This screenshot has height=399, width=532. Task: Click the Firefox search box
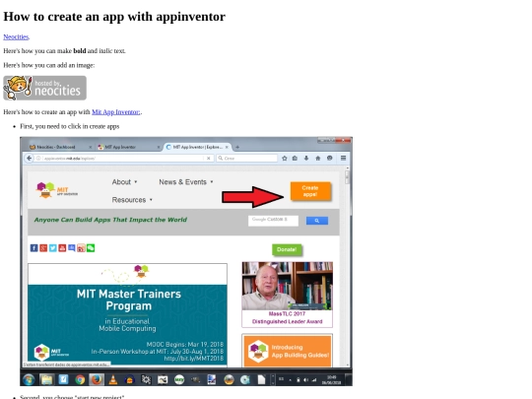[247, 158]
